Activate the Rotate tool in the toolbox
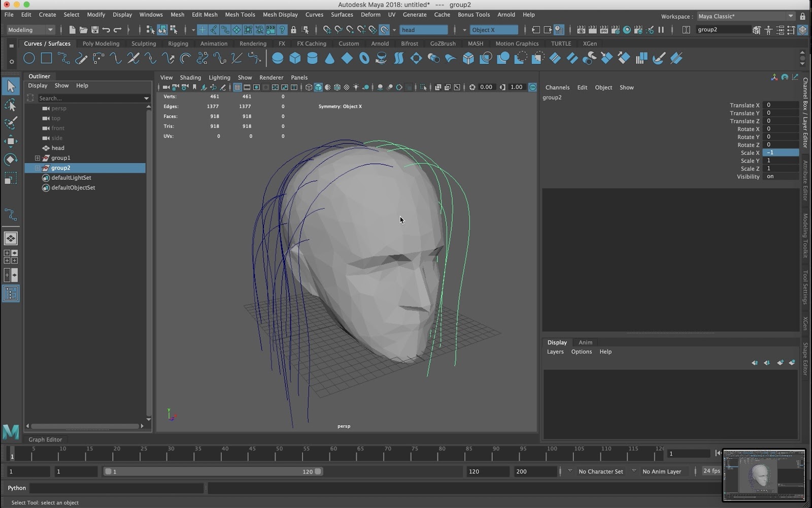This screenshot has width=812, height=508. click(11, 160)
